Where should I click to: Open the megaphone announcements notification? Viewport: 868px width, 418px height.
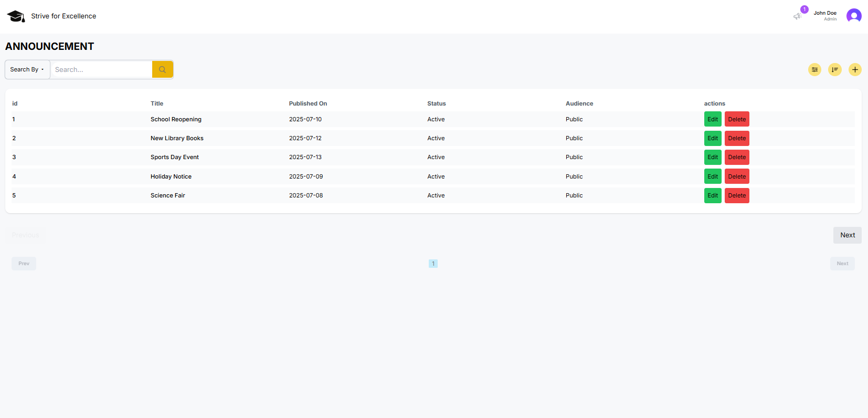(797, 16)
